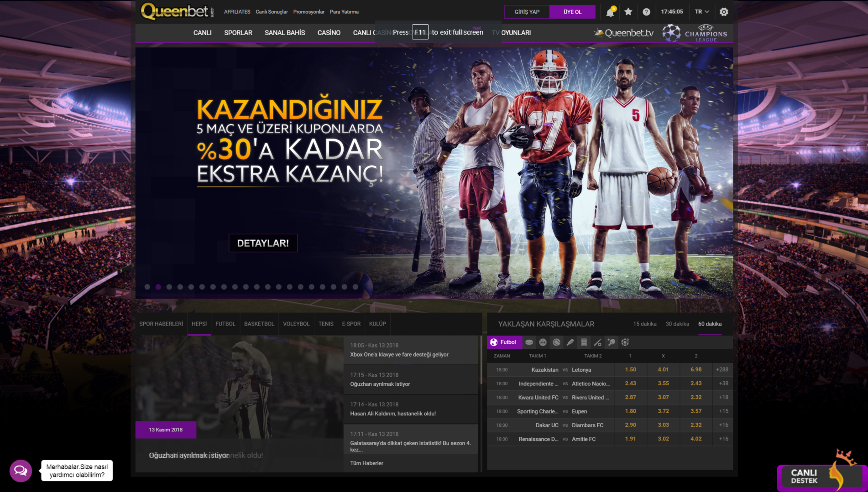
Task: Expand +18 markets for Kwara United match
Action: pos(723,397)
